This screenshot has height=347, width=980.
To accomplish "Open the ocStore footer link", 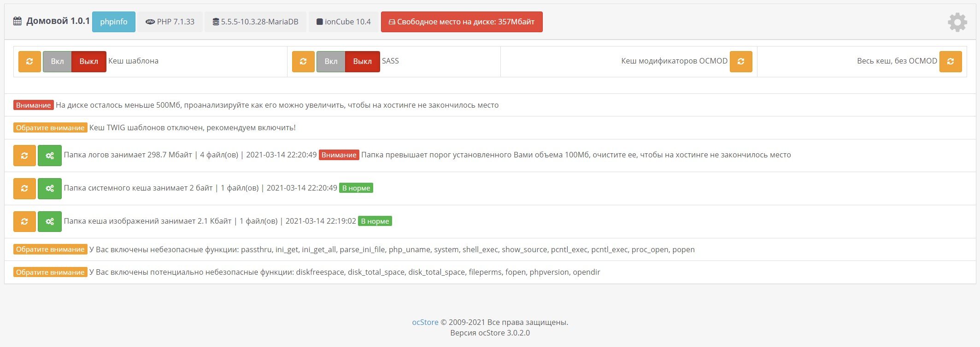I will (x=425, y=322).
